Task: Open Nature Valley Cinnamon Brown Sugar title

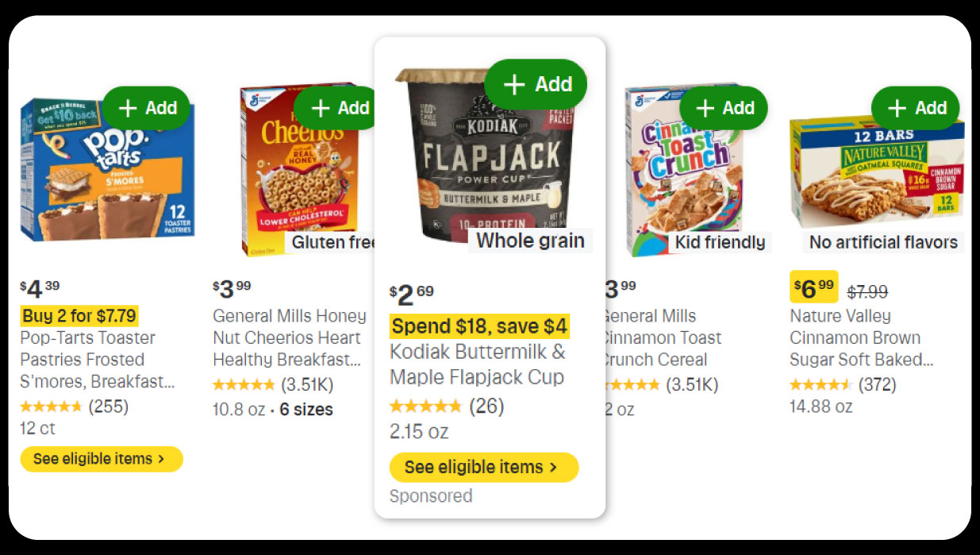Action: [x=854, y=337]
